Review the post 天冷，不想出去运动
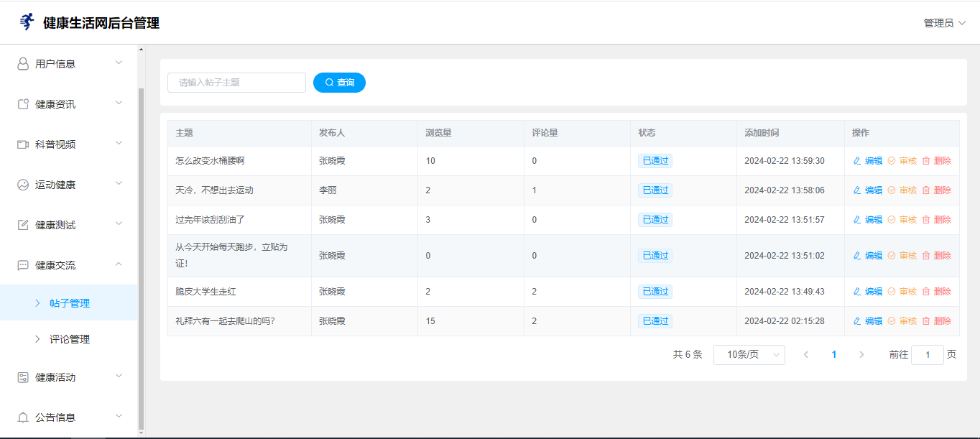The height and width of the screenshot is (439, 980). point(902,190)
